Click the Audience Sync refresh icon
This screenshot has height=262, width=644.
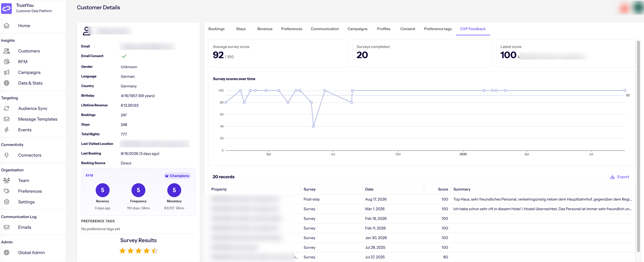(x=7, y=108)
